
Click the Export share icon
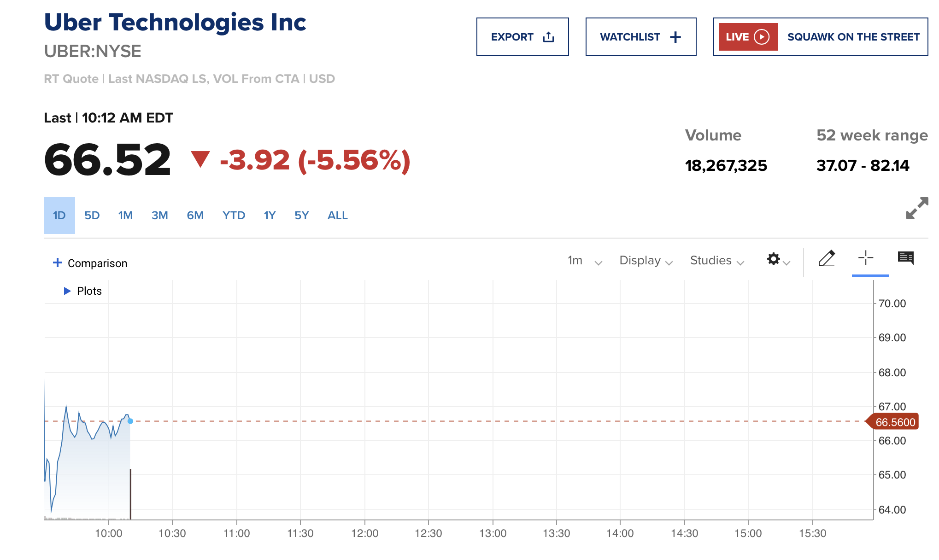[x=548, y=37]
